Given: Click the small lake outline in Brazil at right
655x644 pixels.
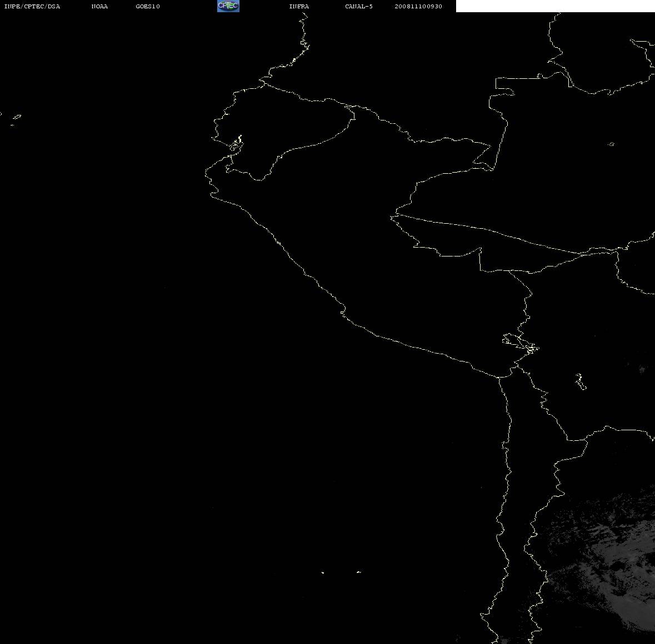Looking at the screenshot, I should [x=611, y=144].
